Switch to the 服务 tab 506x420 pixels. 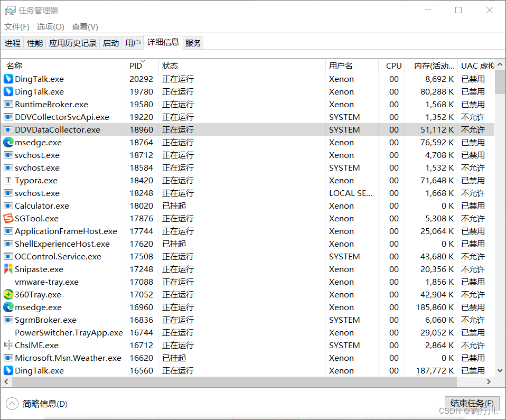193,43
